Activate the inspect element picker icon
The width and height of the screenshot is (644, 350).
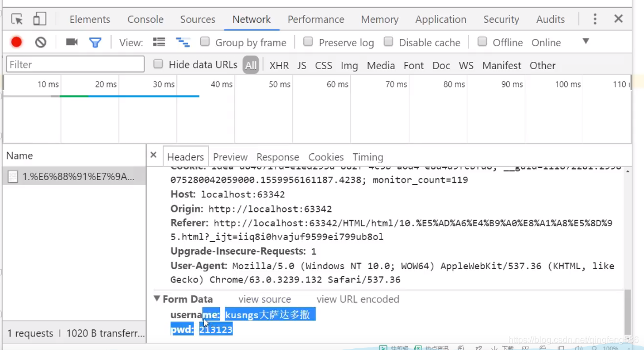coord(17,19)
